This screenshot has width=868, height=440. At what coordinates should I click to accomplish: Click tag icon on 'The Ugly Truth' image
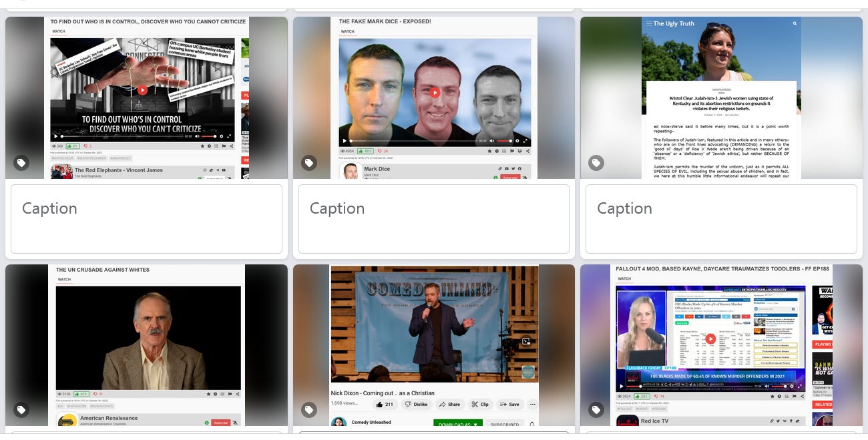pyautogui.click(x=596, y=163)
